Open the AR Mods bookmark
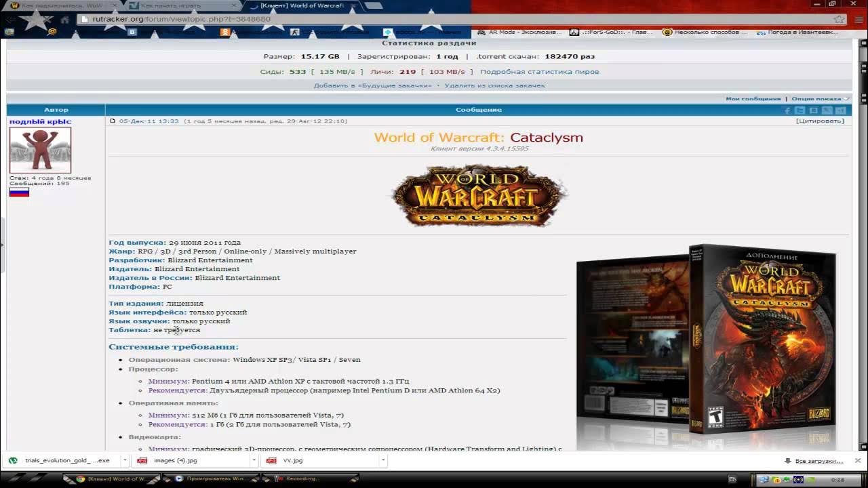This screenshot has width=868, height=488. pos(520,32)
